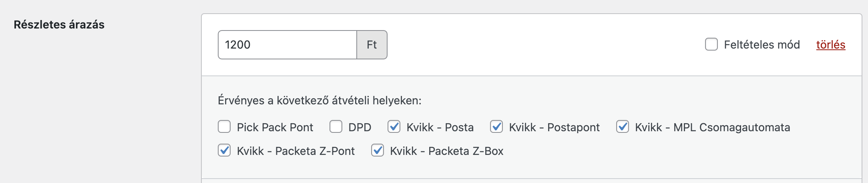
Task: Click the red törlés link
Action: point(831,45)
